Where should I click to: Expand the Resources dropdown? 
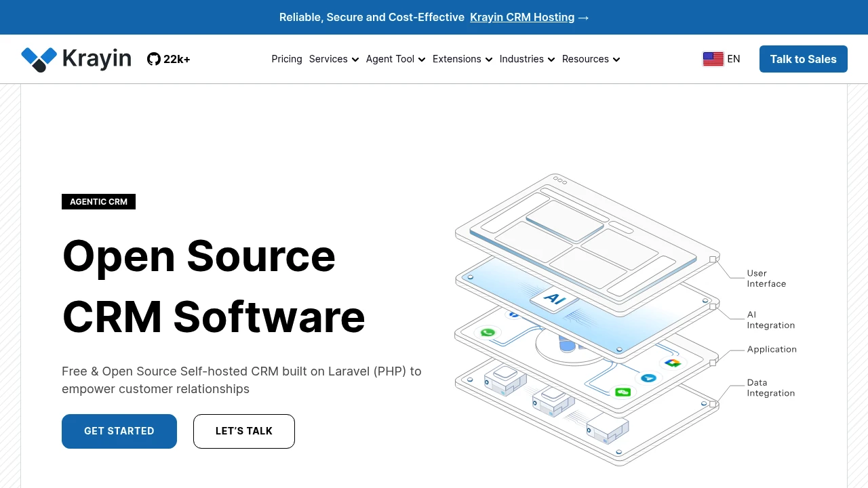[591, 59]
